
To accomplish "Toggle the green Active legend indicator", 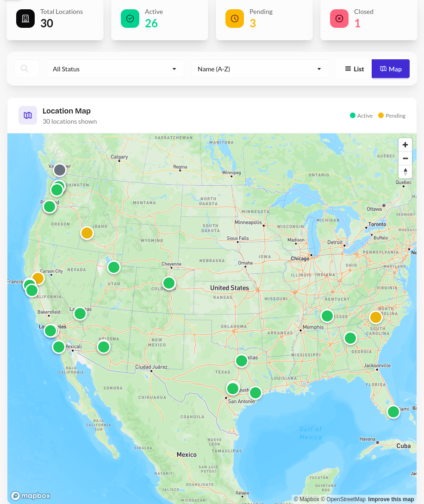I will [x=352, y=116].
